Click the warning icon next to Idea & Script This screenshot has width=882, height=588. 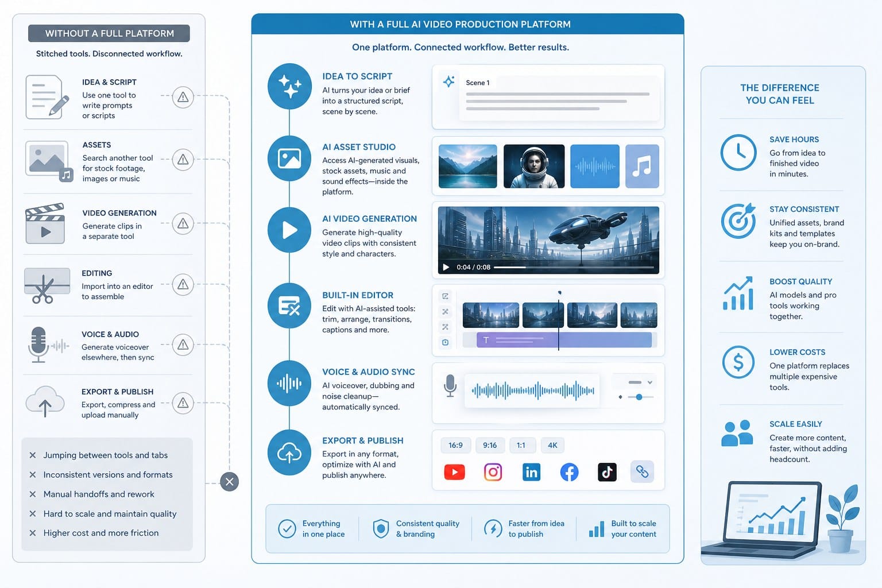[183, 97]
